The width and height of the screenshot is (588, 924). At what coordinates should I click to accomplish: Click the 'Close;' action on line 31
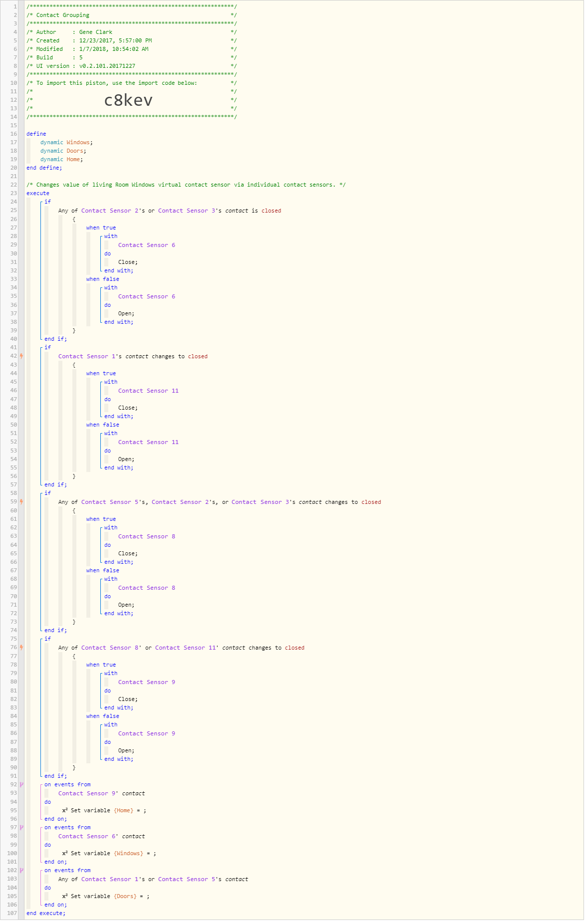[x=128, y=262]
